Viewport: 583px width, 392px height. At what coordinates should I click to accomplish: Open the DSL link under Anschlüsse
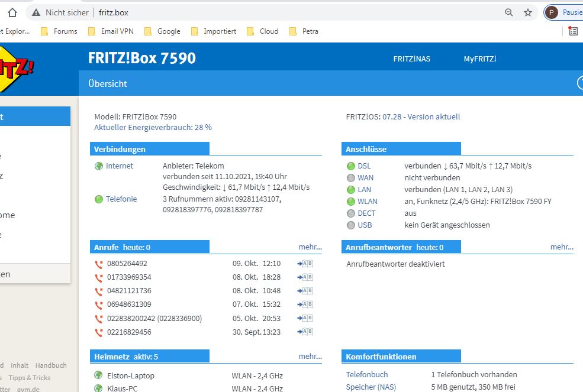364,166
